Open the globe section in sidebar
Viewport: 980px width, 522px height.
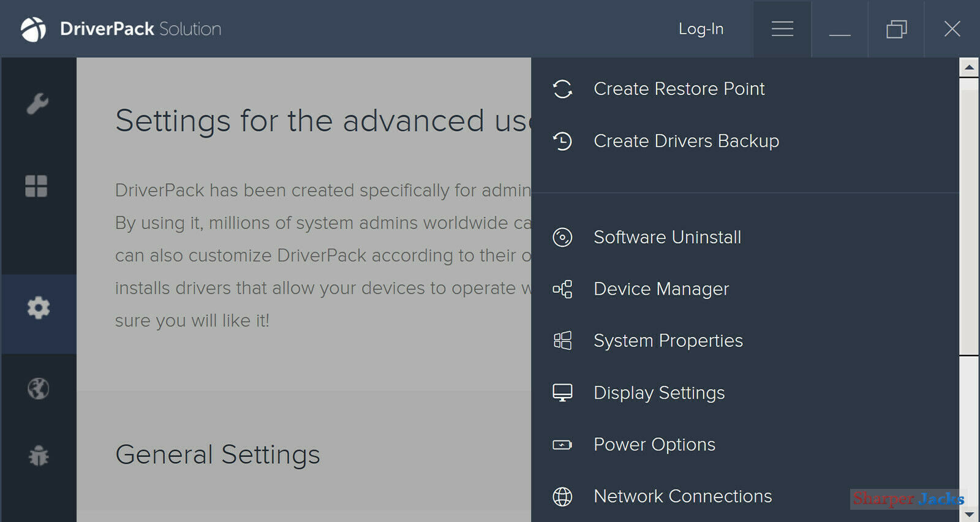38,388
